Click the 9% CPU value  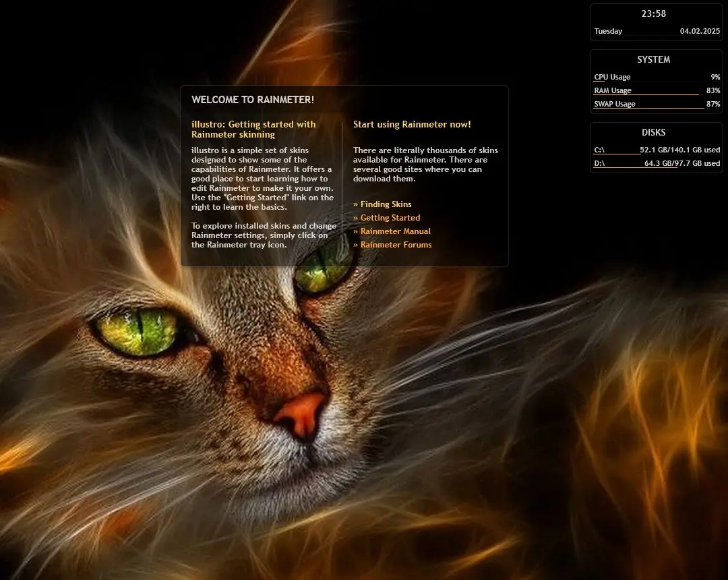point(715,77)
